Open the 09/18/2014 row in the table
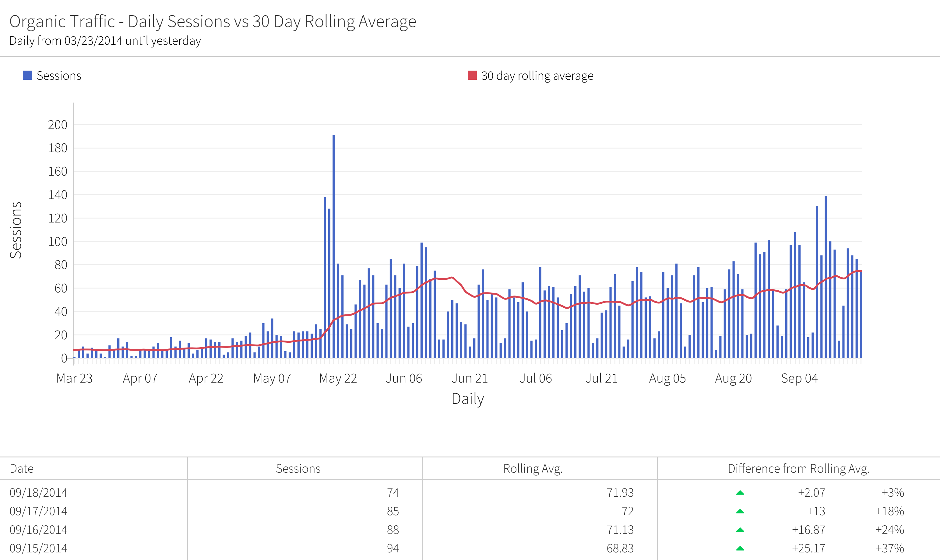Screen dimensions: 940x560 coord(38,493)
